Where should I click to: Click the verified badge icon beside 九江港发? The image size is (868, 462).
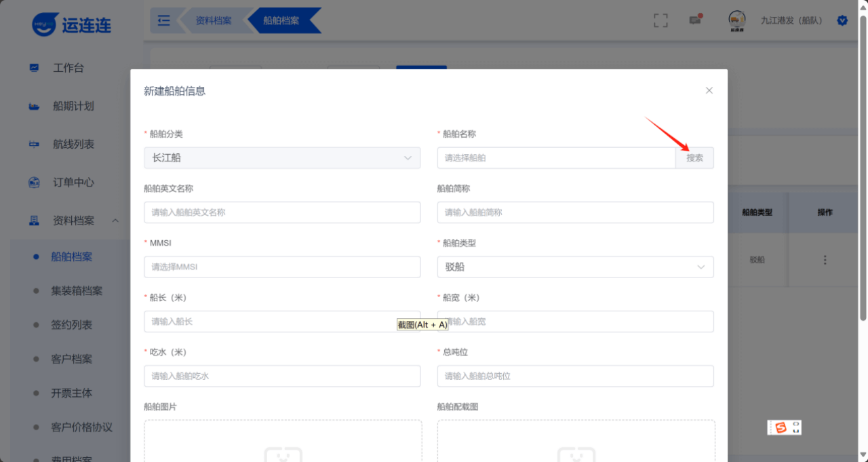click(842, 20)
